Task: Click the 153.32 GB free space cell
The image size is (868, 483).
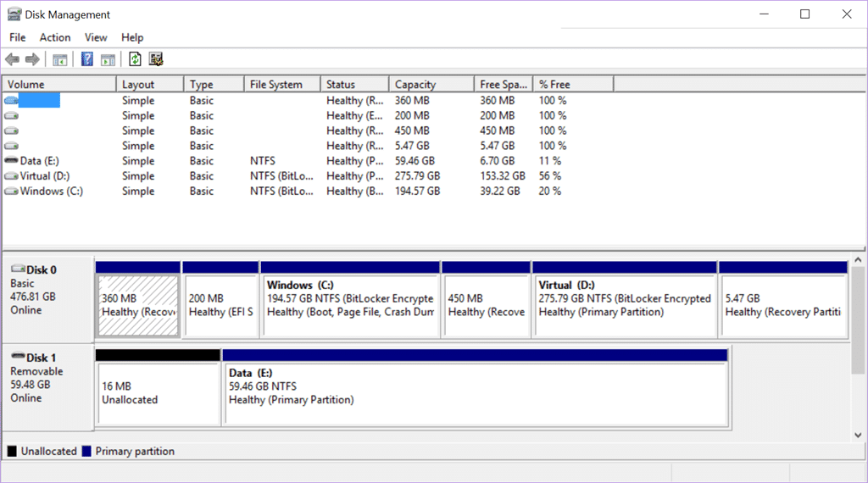Action: tap(503, 176)
